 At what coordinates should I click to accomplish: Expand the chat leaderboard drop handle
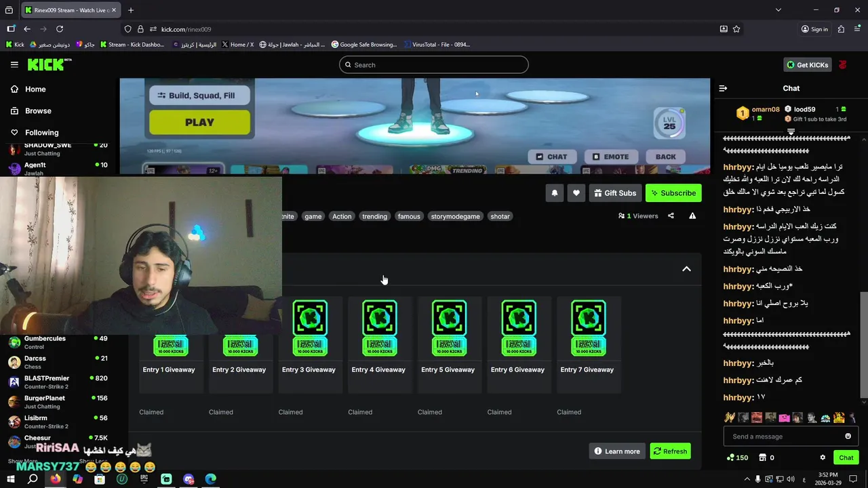[791, 131]
